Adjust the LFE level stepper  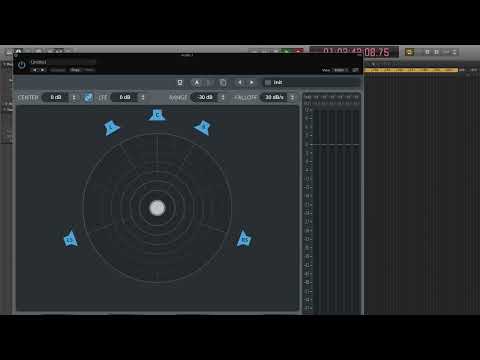coord(143,97)
